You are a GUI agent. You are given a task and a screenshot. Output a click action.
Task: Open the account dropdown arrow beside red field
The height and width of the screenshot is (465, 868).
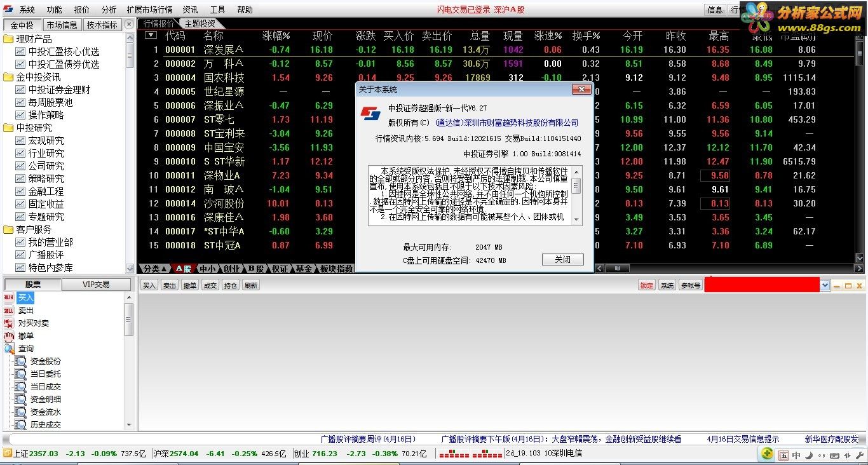[825, 285]
